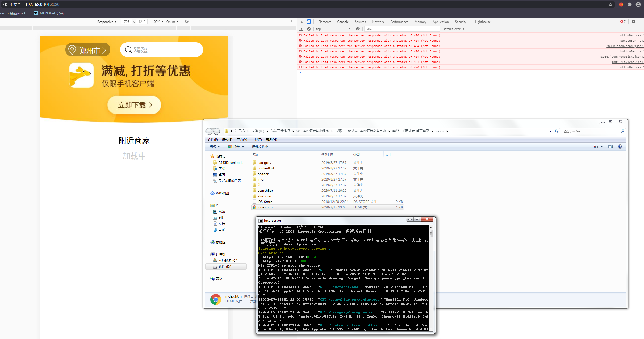Toggle the device toolbar icon
Viewport: 644px width, 339px height.
click(x=308, y=22)
